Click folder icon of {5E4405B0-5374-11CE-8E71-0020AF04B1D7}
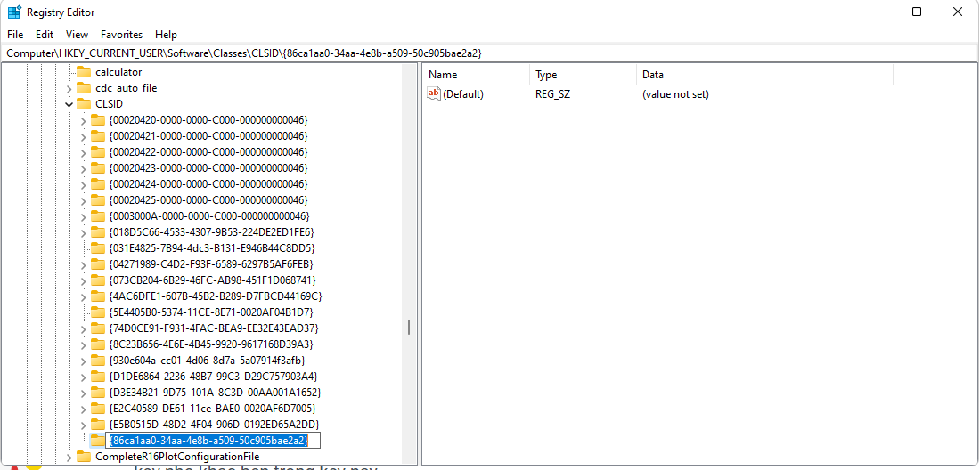Screen dimensions: 980x470 pos(98,312)
